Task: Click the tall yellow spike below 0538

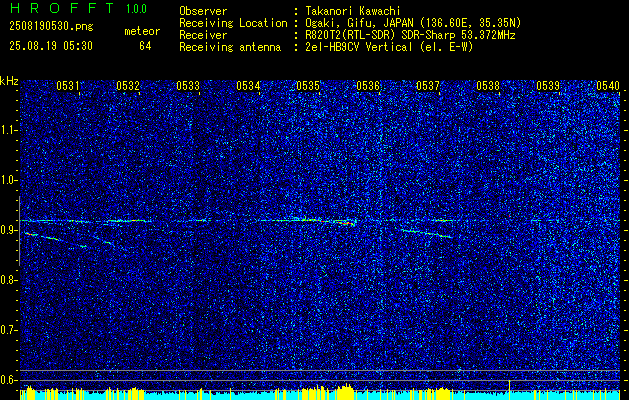Action: coord(509,390)
